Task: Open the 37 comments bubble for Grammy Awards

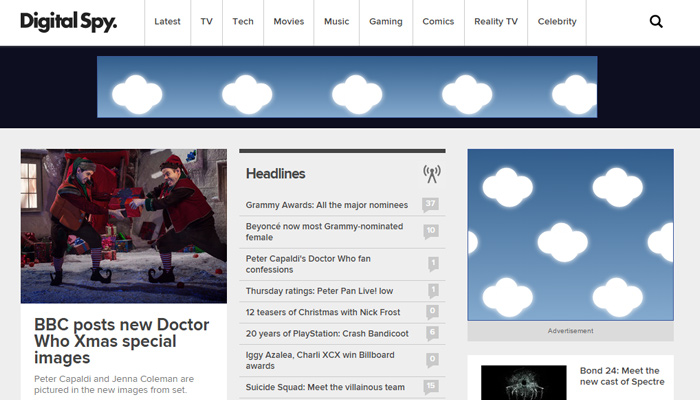Action: coord(431,205)
